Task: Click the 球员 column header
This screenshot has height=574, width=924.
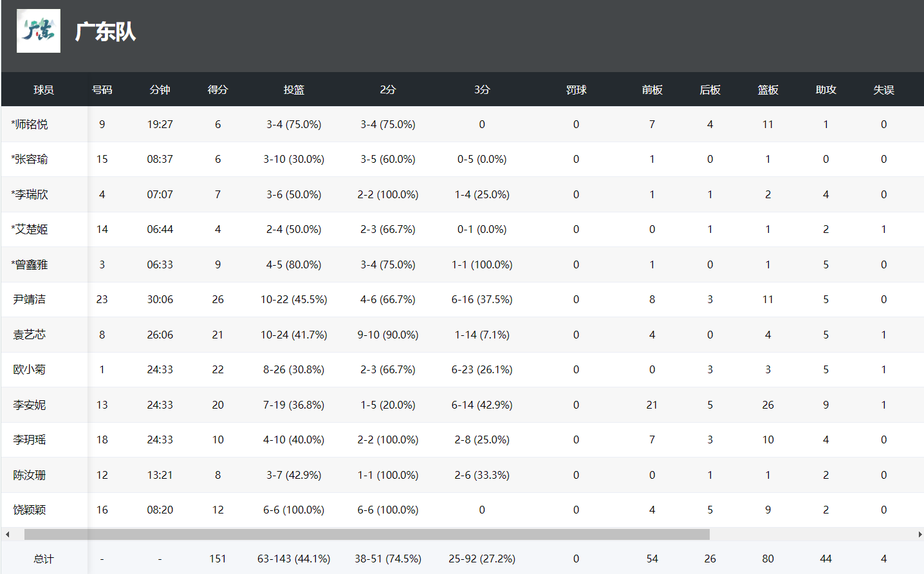Action: click(44, 89)
